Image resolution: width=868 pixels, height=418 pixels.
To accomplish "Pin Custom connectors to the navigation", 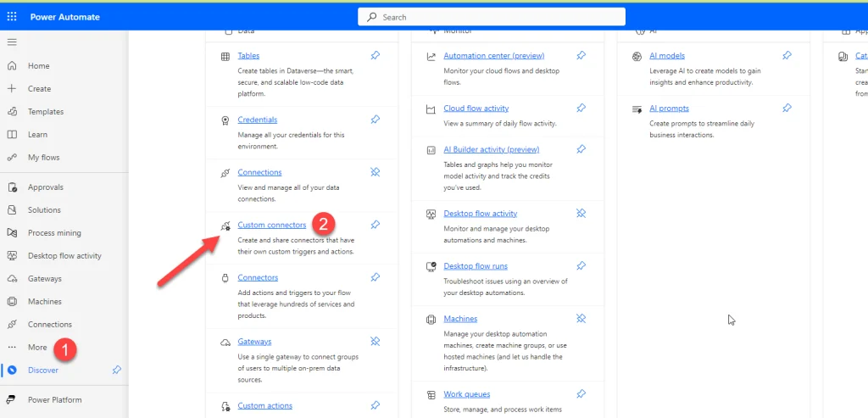I will pos(376,224).
